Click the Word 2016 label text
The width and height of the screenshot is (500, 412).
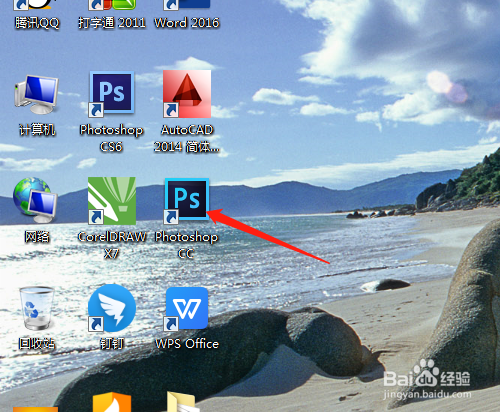tap(187, 23)
